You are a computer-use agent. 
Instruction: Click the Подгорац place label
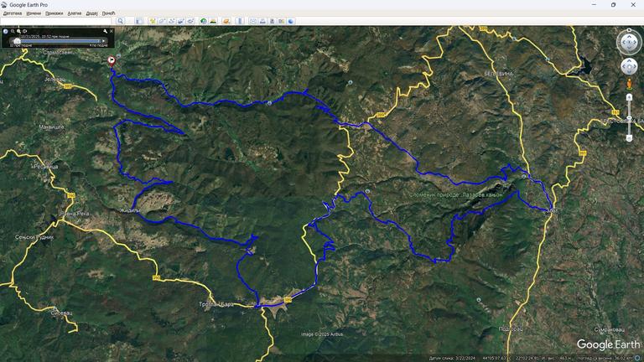tap(511, 328)
